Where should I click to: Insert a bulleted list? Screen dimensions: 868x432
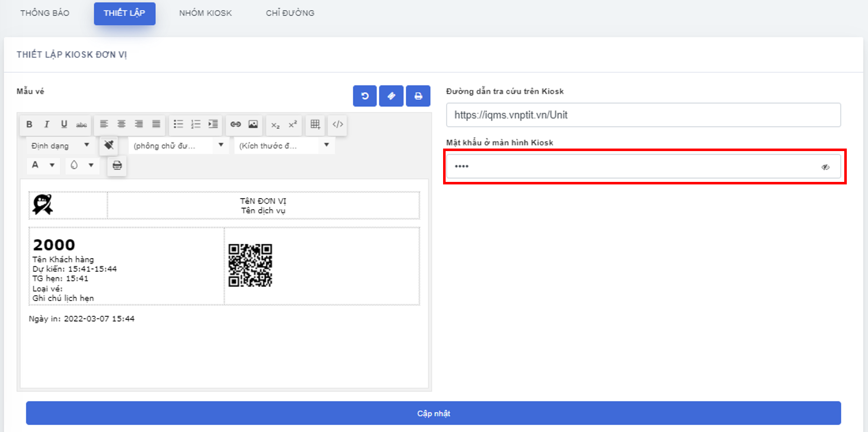(178, 124)
